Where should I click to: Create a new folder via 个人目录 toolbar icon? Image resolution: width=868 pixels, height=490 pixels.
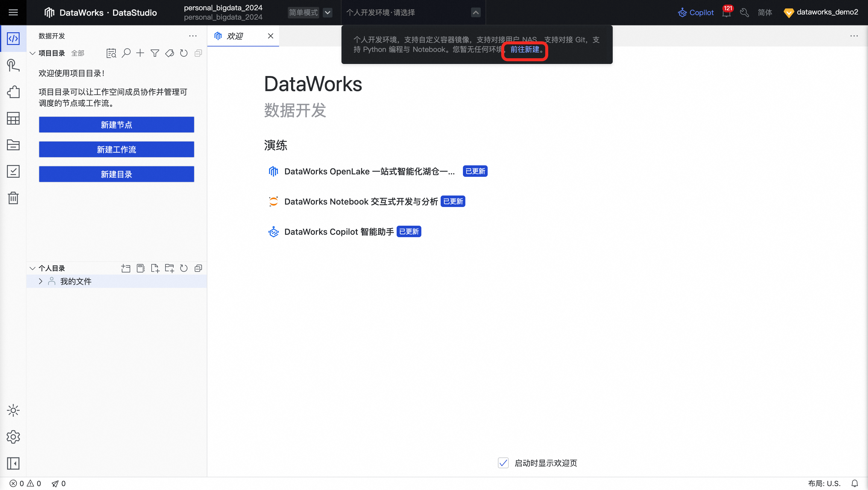click(169, 268)
